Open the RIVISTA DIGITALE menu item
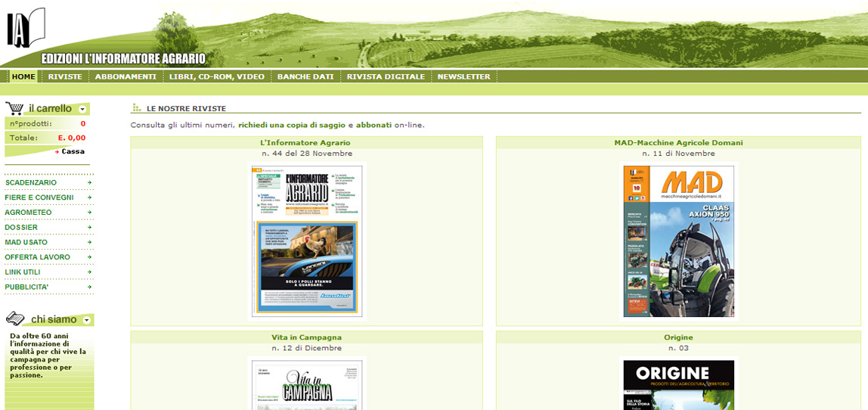The width and height of the screenshot is (868, 410). point(386,77)
